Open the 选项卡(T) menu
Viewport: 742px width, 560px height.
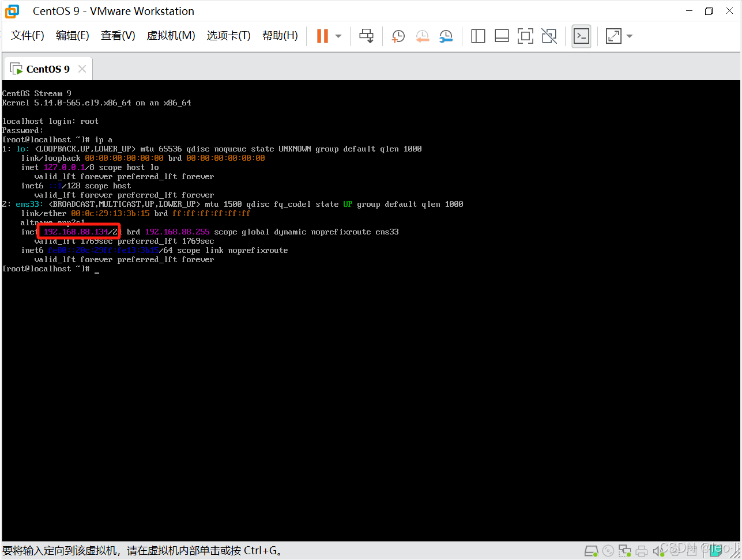click(x=229, y=36)
